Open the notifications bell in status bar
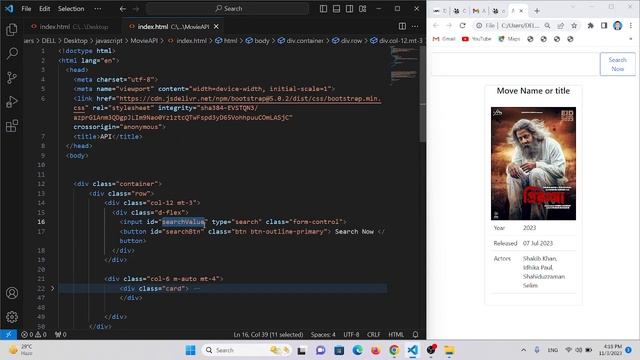The image size is (640, 360). coord(415,335)
